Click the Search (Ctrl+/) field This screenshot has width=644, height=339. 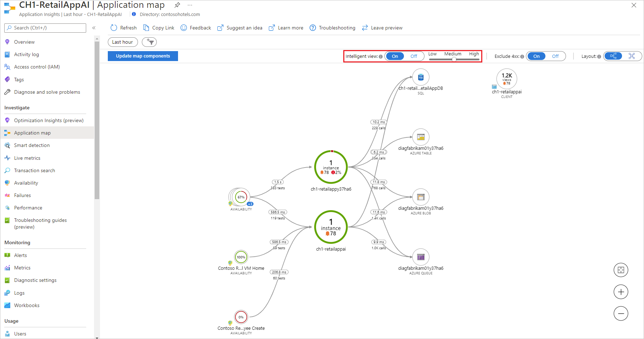tap(45, 28)
